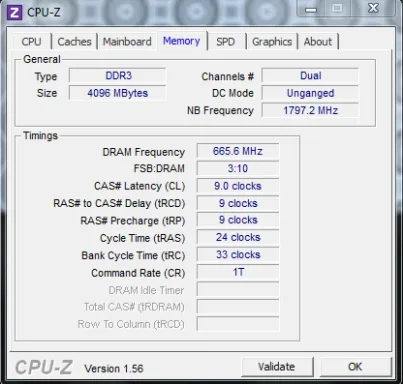Click the CAS# Latency (CL) label
403x384 pixels.
click(139, 186)
